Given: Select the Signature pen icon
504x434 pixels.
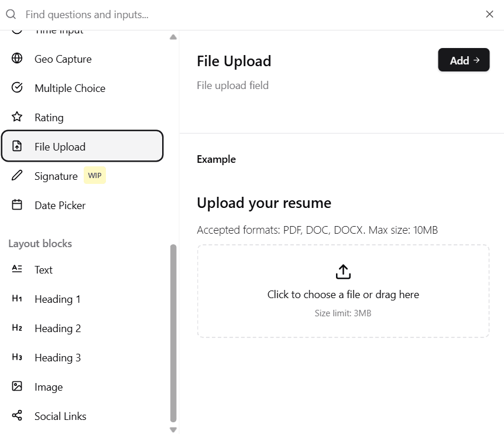Looking at the screenshot, I should coord(16,176).
